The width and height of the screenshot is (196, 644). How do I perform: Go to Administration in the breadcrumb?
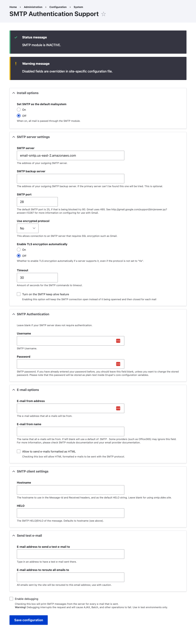[x=33, y=7]
